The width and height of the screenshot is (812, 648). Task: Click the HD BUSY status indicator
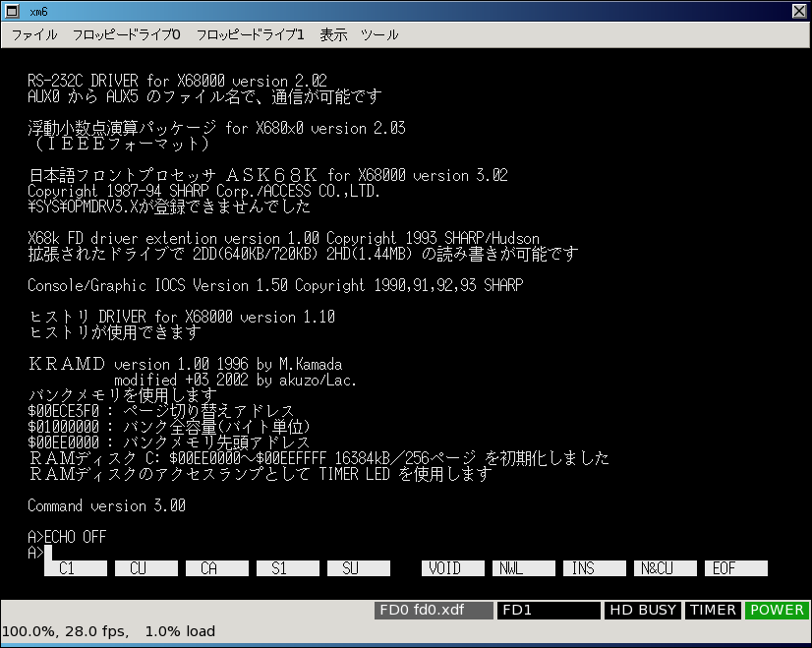[x=643, y=611]
